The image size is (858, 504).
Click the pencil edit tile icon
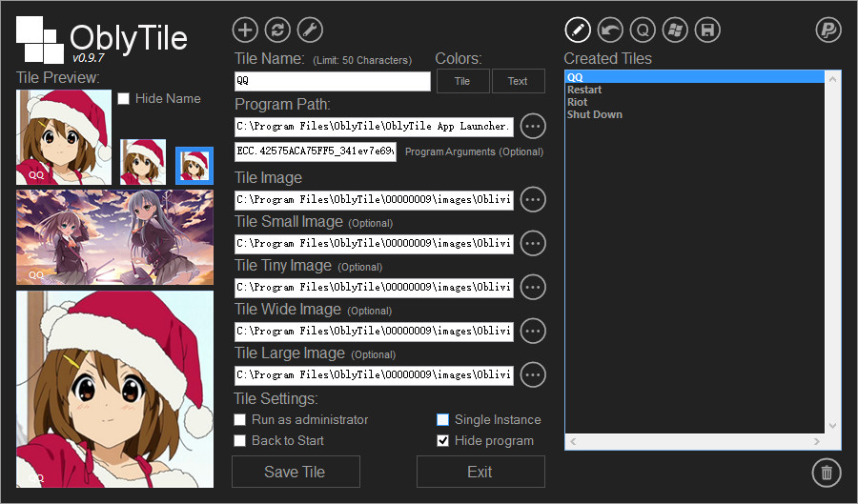[x=578, y=30]
